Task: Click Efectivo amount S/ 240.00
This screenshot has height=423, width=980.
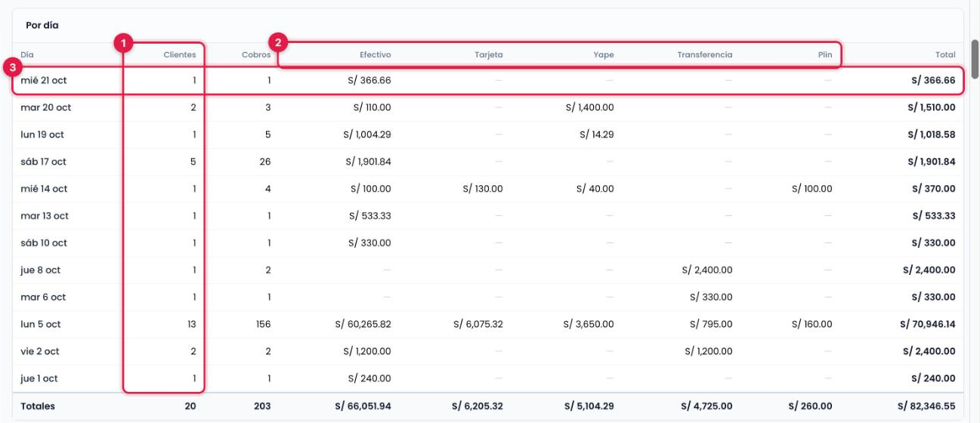Action: [x=370, y=379]
